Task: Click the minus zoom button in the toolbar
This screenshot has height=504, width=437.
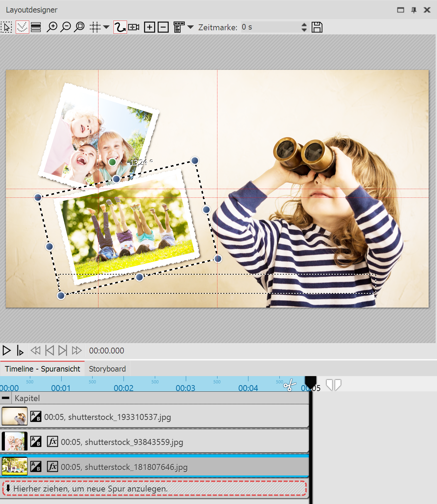Action: tap(163, 27)
